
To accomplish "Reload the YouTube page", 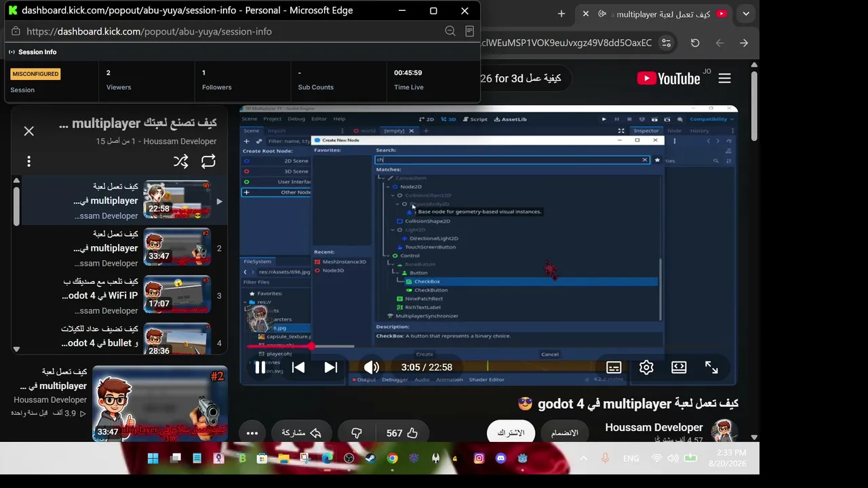I will point(695,43).
